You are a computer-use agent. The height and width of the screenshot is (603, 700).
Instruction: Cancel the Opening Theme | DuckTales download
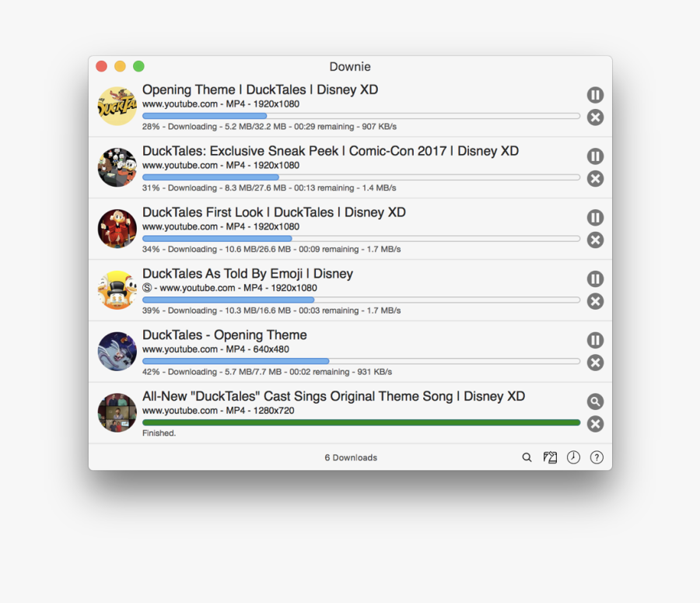click(x=595, y=117)
